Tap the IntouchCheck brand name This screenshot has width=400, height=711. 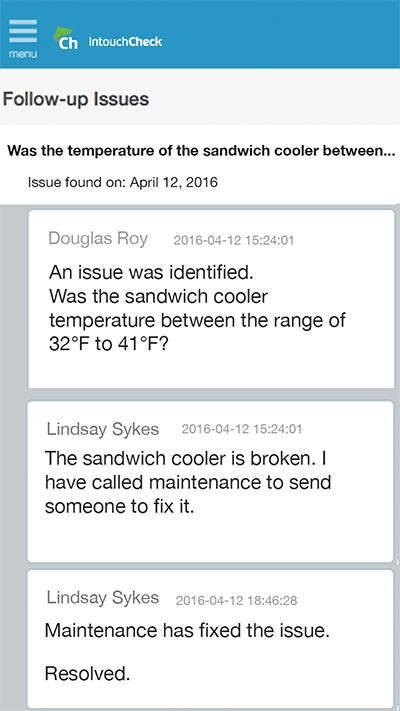pyautogui.click(x=125, y=42)
